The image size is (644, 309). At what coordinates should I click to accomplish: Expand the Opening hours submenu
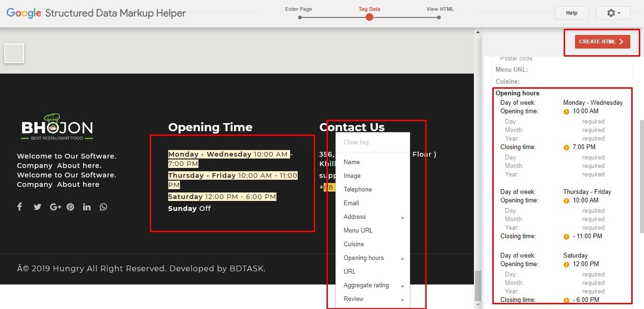372,258
